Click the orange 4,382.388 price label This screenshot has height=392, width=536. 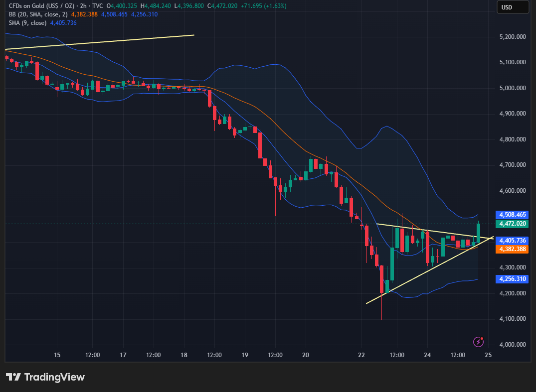click(513, 249)
